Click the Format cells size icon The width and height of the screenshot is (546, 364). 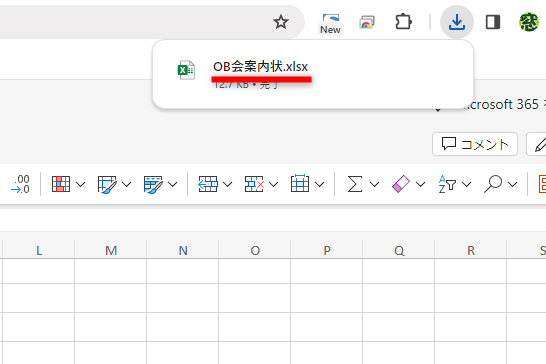(x=300, y=183)
